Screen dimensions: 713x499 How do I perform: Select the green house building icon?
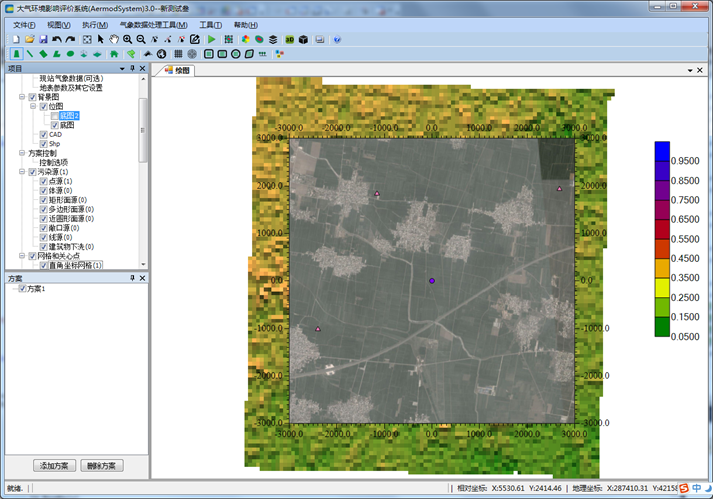point(115,54)
